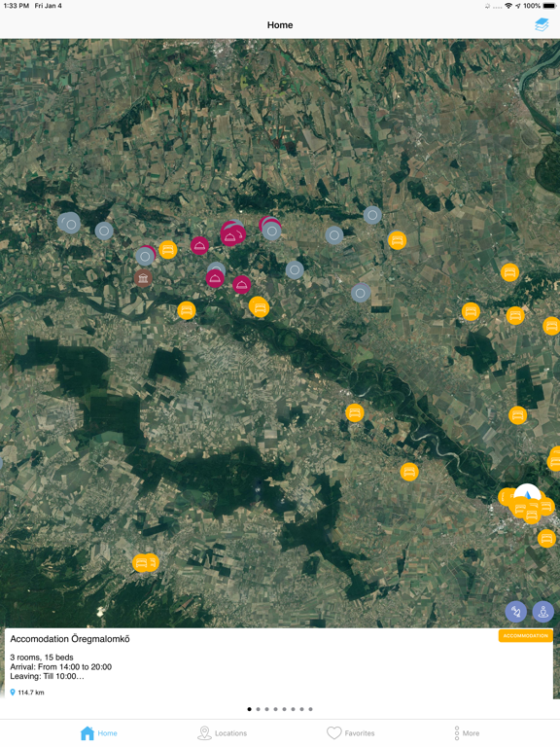560x747 pixels.
Task: Open the More tab
Action: [467, 733]
